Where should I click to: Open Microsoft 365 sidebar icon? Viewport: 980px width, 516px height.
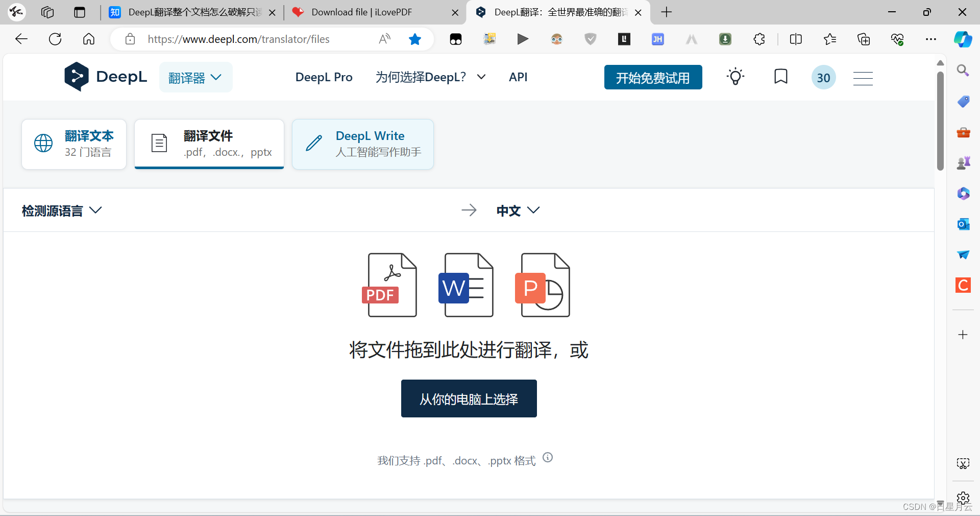pyautogui.click(x=963, y=194)
